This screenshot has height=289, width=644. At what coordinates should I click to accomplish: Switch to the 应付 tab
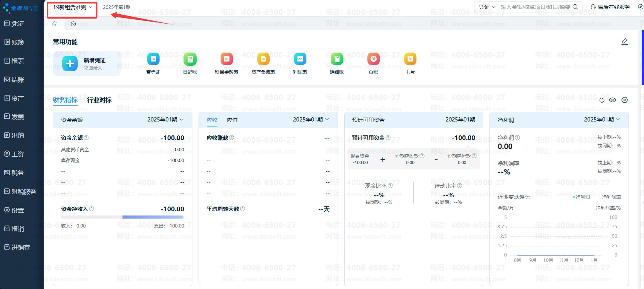click(x=232, y=120)
